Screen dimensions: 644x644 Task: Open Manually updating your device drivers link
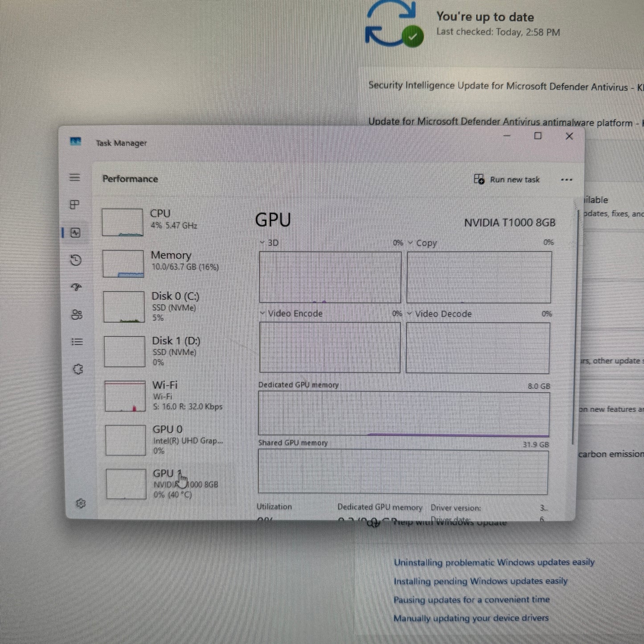pos(471,619)
